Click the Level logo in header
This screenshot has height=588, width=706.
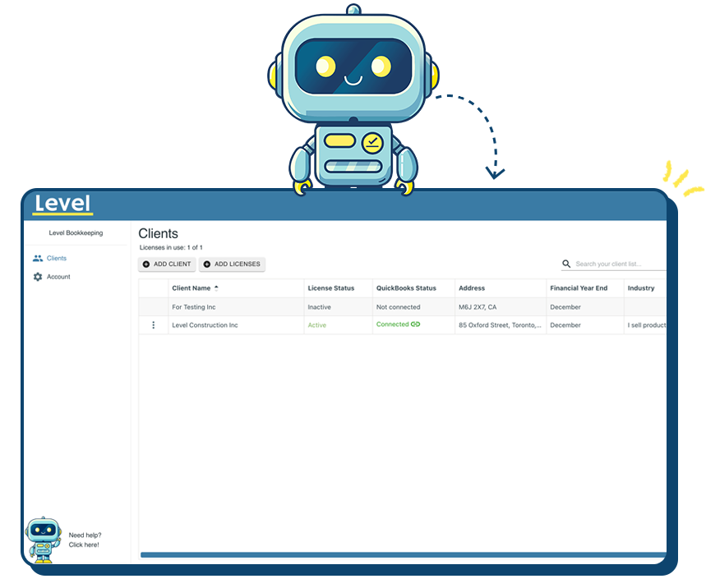pyautogui.click(x=63, y=204)
